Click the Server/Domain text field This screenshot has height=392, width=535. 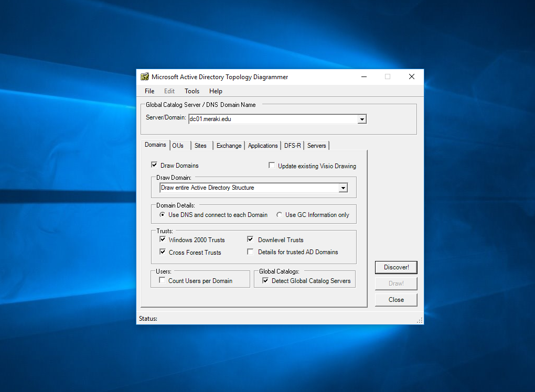pos(273,119)
